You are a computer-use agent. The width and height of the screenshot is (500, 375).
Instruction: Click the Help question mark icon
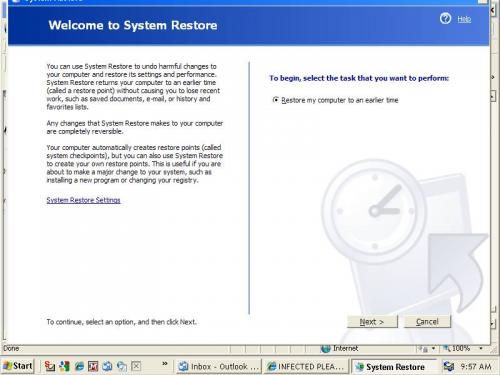445,19
